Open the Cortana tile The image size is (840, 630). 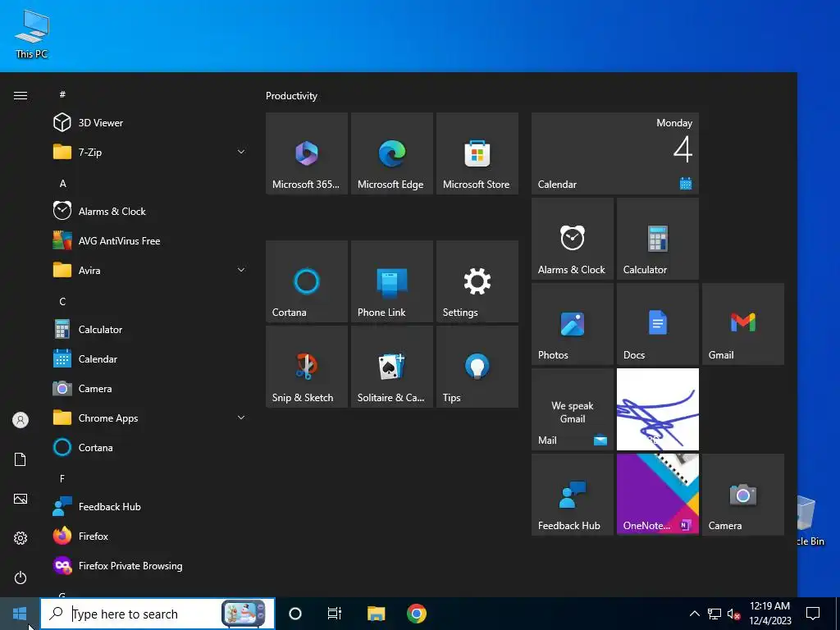(307, 281)
